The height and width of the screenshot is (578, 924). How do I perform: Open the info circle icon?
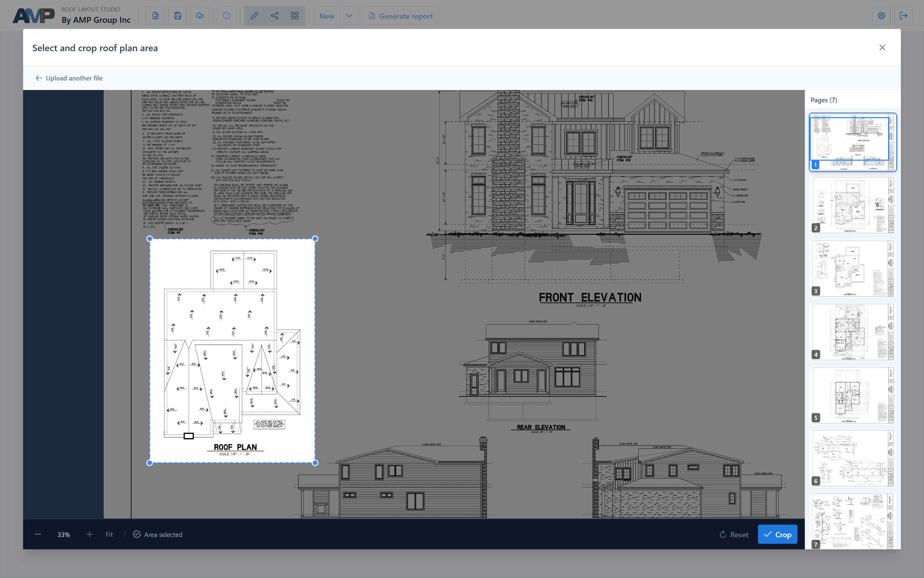click(x=226, y=16)
